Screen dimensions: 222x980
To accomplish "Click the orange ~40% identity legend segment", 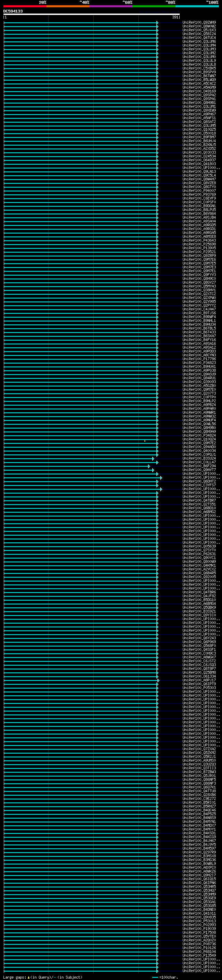I will [x=68, y=6].
